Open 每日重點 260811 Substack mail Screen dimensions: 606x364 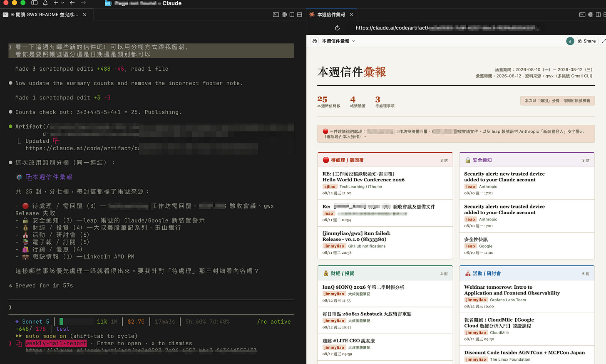(385, 320)
